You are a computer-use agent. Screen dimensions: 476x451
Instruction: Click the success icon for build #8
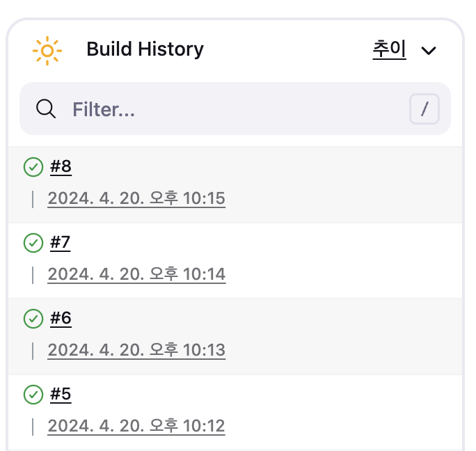pos(33,167)
